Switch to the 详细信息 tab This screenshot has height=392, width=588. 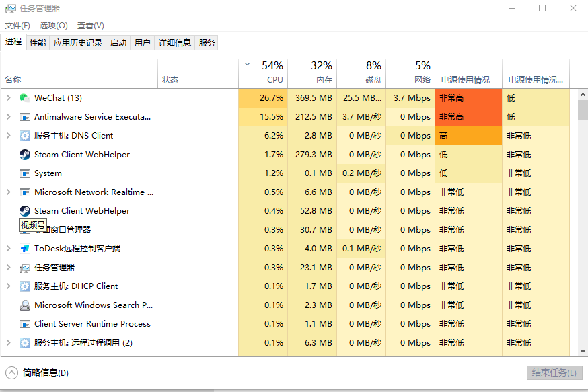coord(174,43)
